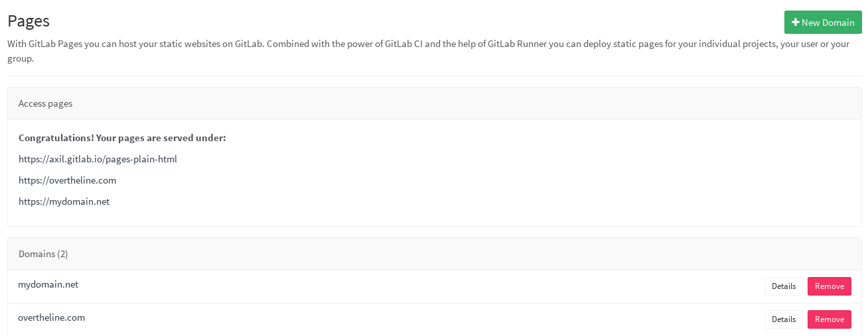868x336 pixels.
Task: Remove the mydomain.net domain
Action: 829,286
